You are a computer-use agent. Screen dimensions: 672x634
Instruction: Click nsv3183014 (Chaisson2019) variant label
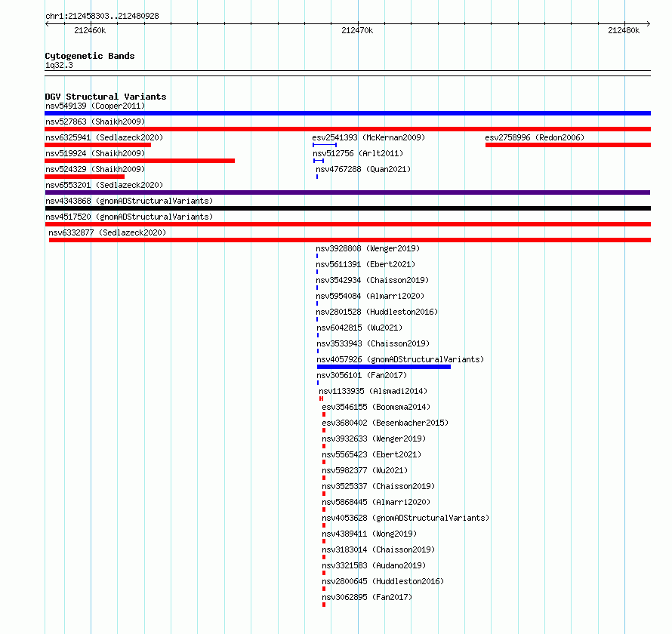click(x=378, y=549)
